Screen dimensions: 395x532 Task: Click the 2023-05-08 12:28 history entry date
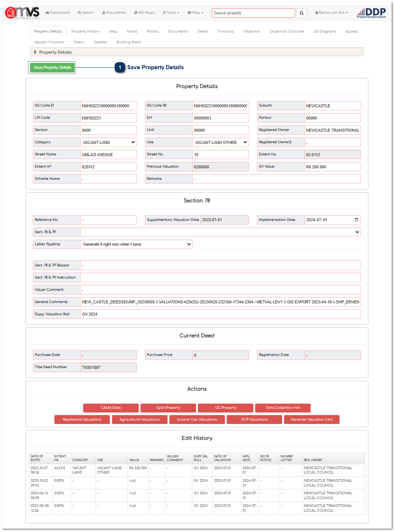pos(39,508)
